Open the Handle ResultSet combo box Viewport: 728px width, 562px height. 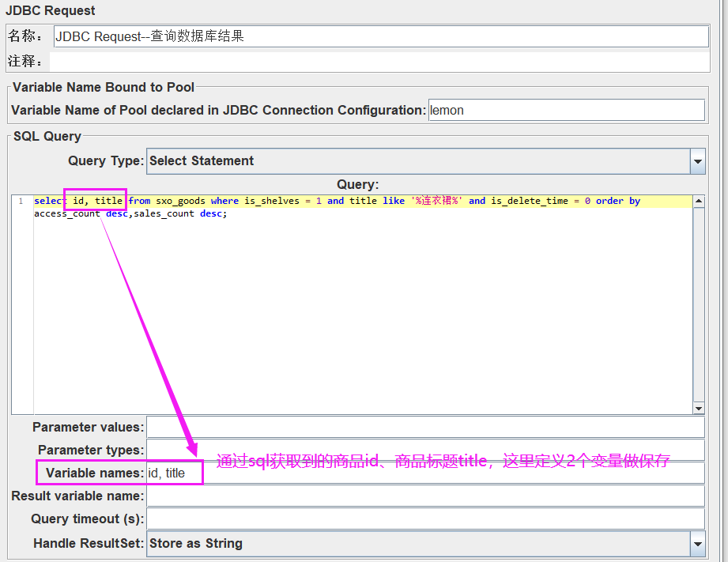click(x=417, y=544)
